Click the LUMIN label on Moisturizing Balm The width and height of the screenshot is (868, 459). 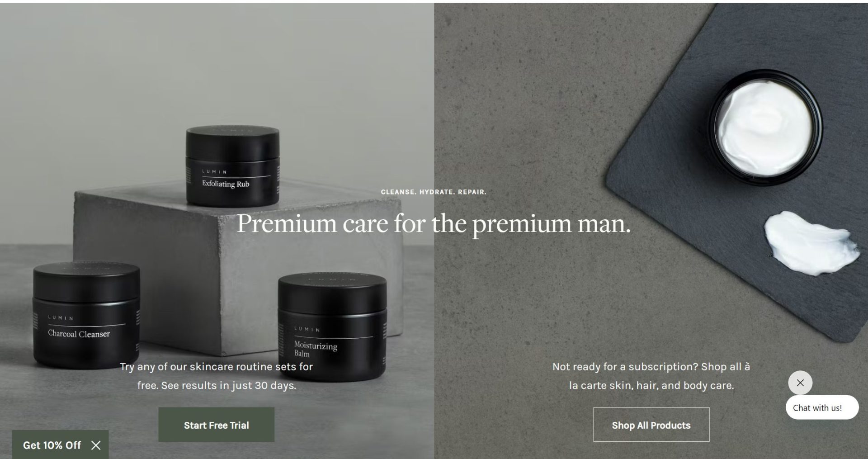307,329
